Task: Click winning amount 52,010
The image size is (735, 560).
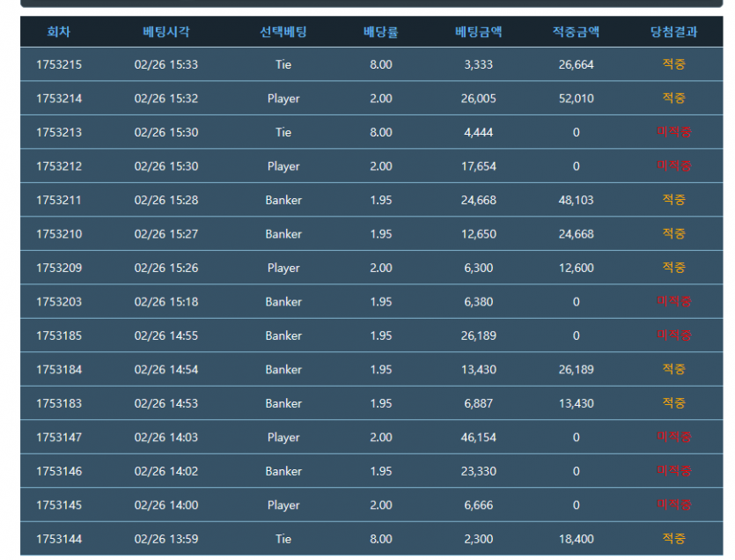Action: [576, 99]
